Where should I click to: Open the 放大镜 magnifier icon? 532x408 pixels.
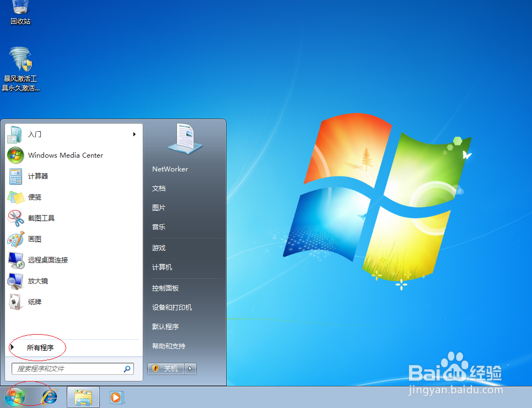click(15, 281)
